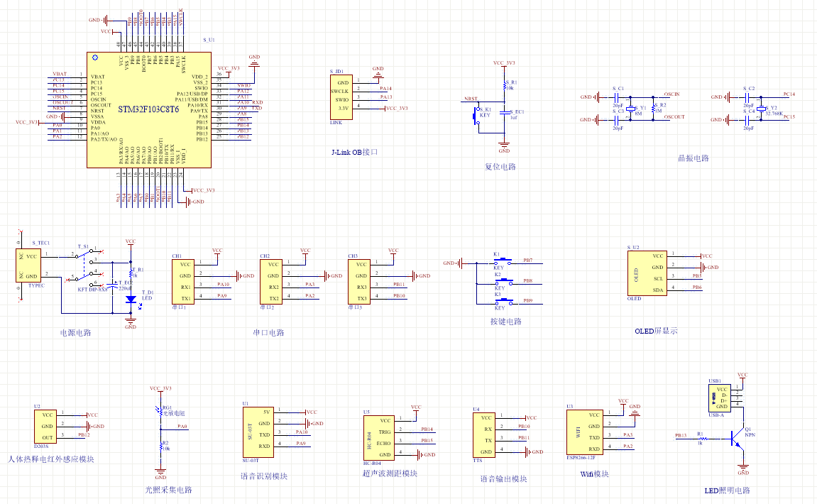The width and height of the screenshot is (817, 504).
Task: Click the "人体热释电红外感应模块" label
Action: click(x=51, y=459)
